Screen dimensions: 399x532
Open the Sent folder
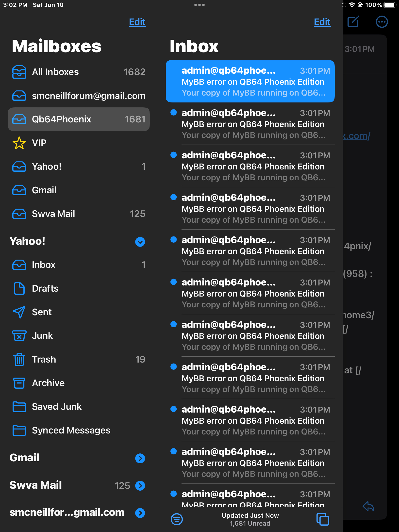[79, 312]
